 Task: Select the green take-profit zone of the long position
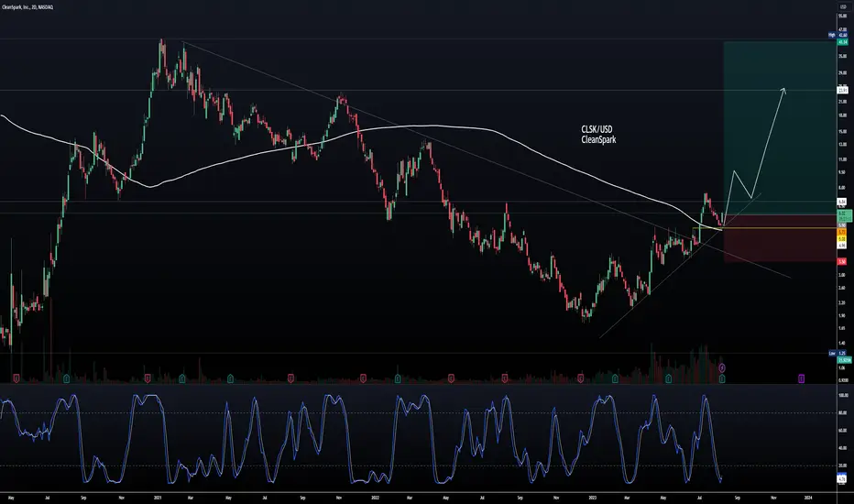point(780,128)
